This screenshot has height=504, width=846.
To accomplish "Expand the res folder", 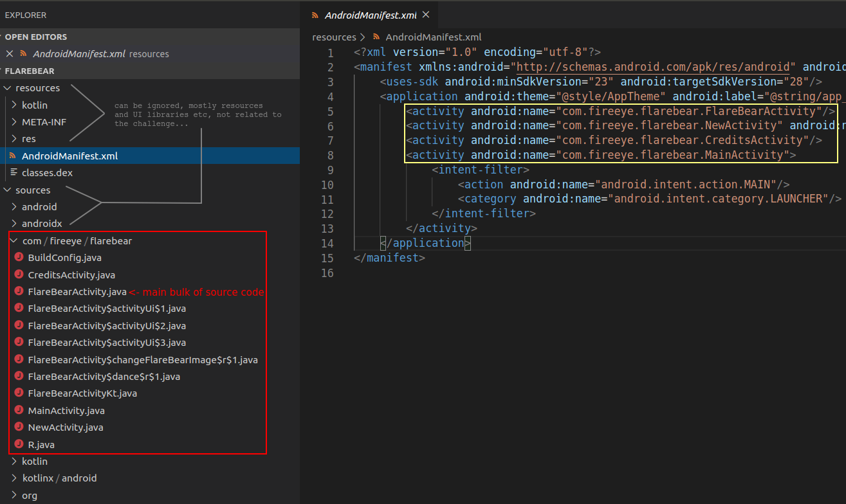I will 15,139.
